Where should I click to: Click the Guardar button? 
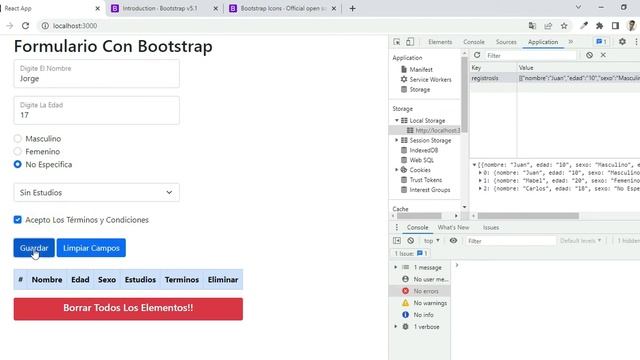click(34, 248)
